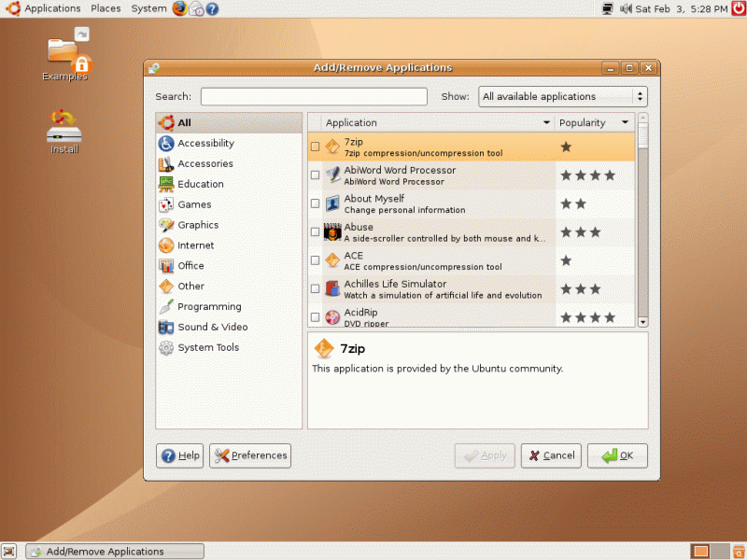Click the Install desktop icon

click(64, 132)
